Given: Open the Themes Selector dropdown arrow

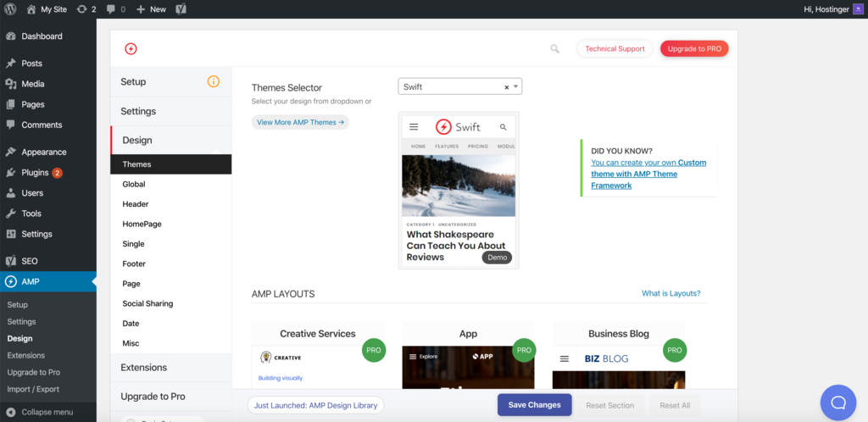Looking at the screenshot, I should click(x=515, y=86).
